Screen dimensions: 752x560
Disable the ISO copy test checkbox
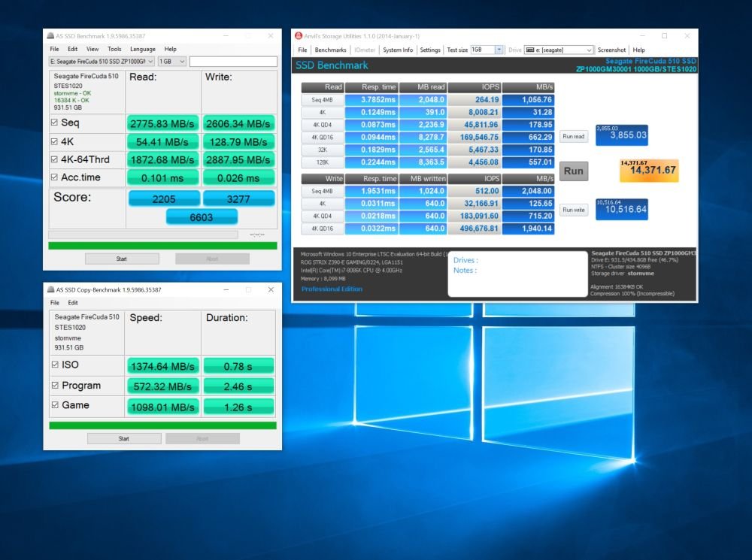click(x=55, y=365)
